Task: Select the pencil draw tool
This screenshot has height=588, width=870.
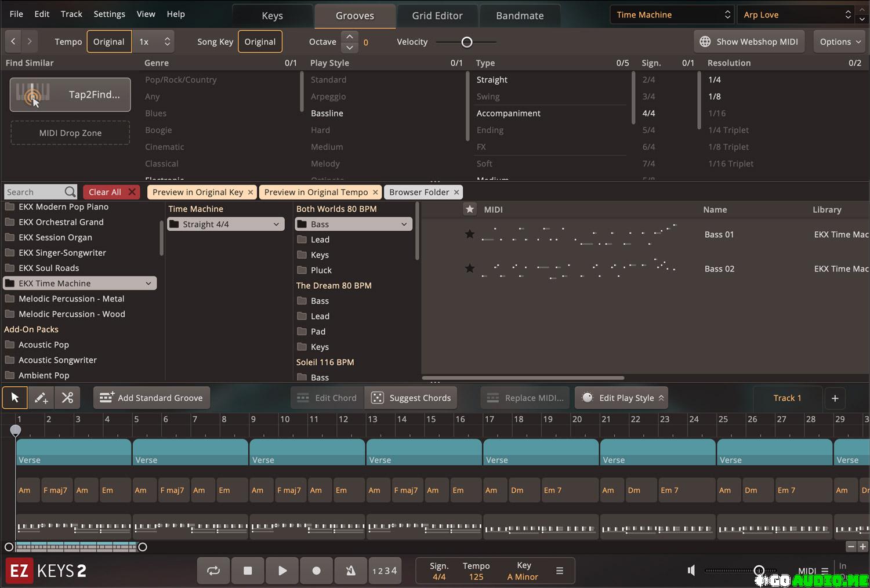Action: (x=41, y=398)
